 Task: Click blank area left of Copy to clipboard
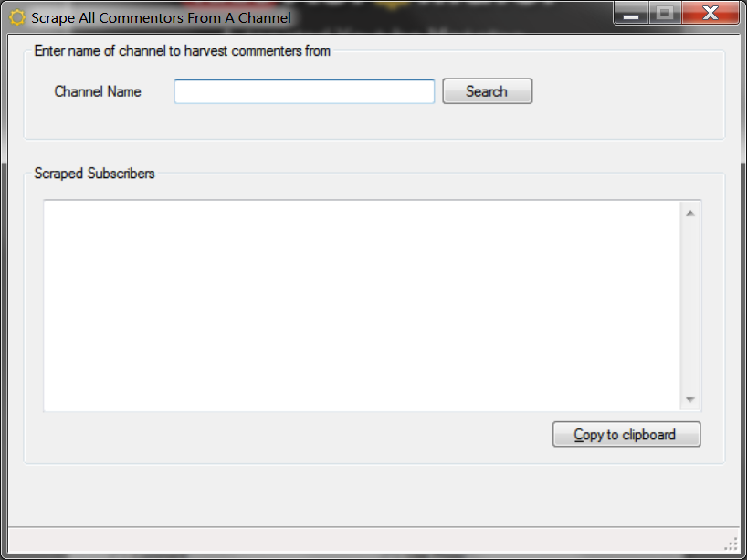295,434
